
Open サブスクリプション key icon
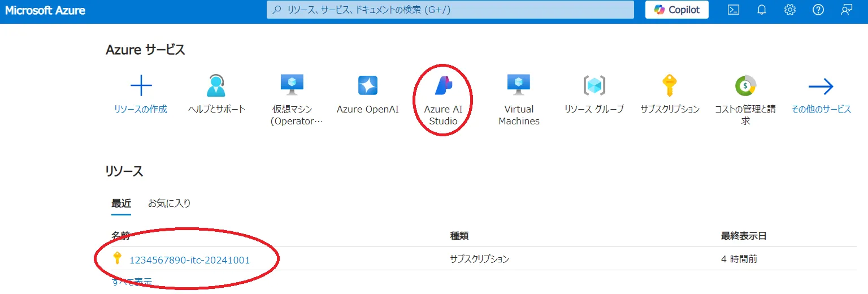click(669, 85)
